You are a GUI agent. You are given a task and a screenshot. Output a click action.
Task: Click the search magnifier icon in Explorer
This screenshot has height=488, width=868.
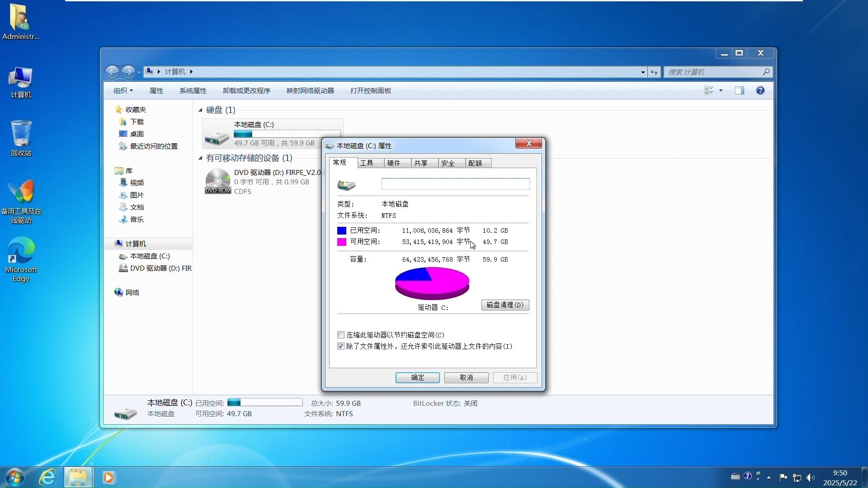coord(766,72)
